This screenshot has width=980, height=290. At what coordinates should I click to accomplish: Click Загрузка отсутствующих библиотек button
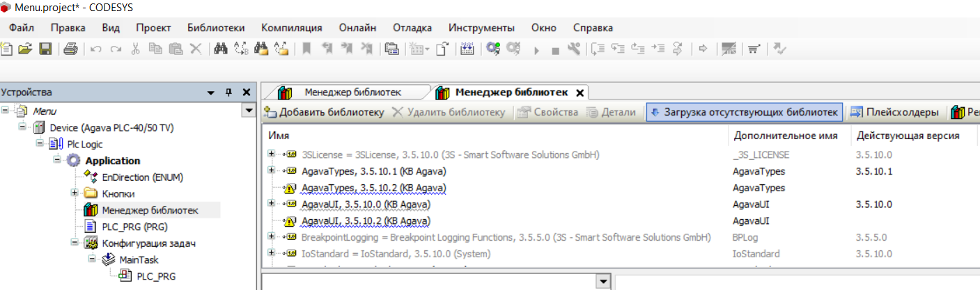(x=744, y=113)
